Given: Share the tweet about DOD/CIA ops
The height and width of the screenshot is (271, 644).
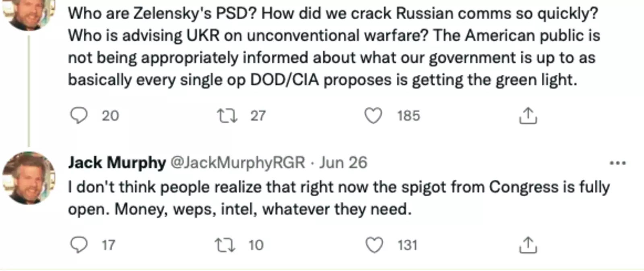Looking at the screenshot, I should pyautogui.click(x=528, y=116).
